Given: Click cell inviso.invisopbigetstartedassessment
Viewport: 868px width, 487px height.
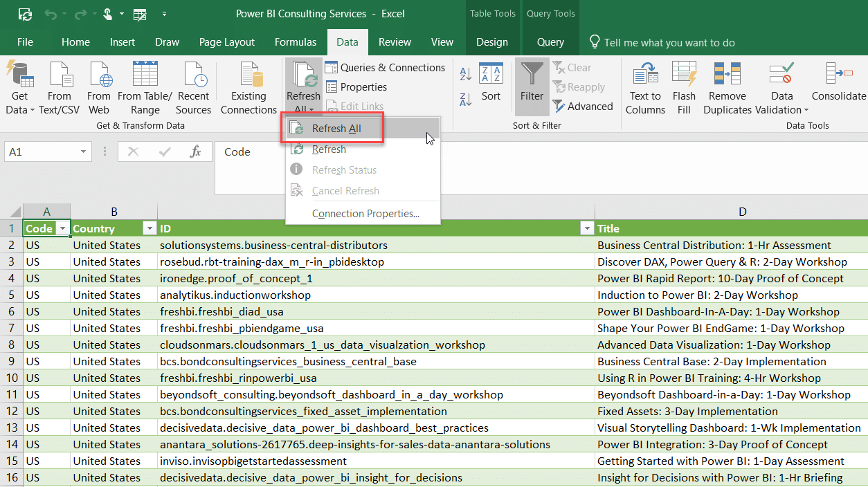Looking at the screenshot, I should tap(376, 461).
